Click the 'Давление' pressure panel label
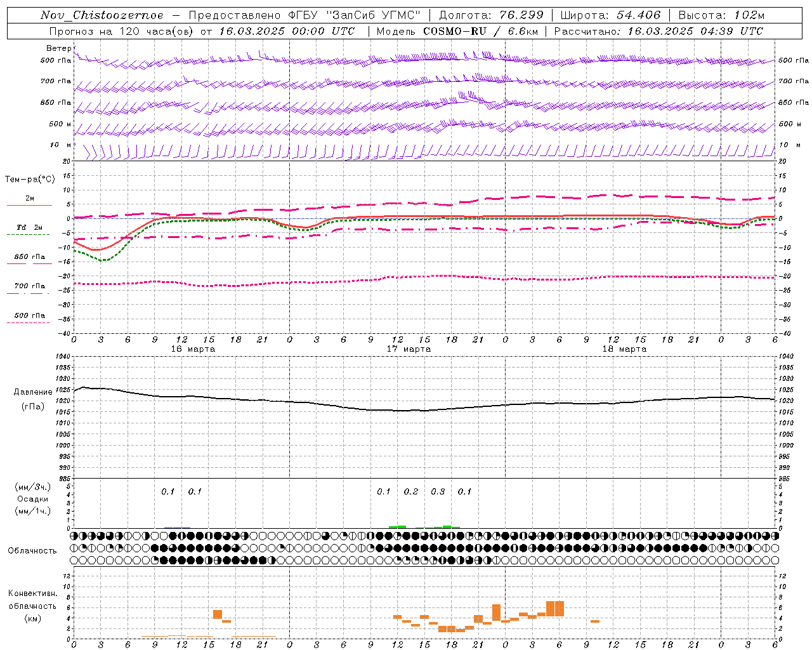 pos(33,392)
